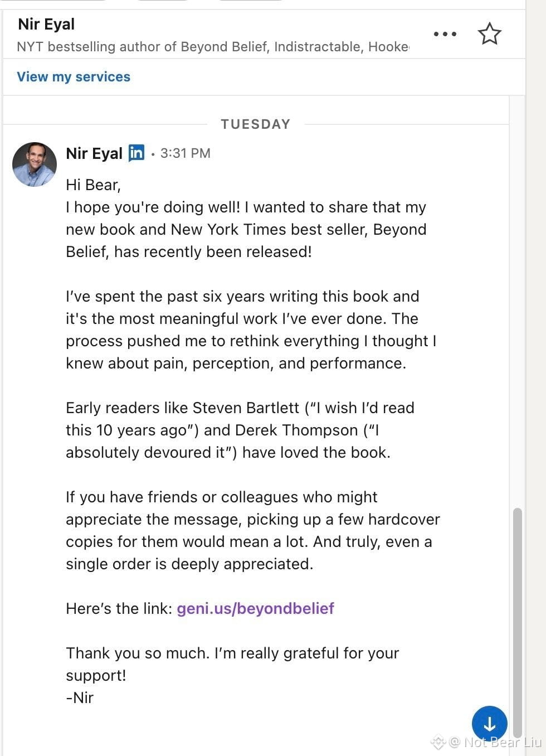Image resolution: width=546 pixels, height=756 pixels.
Task: Click the 'Thank you so much' closing line
Action: click(x=232, y=664)
